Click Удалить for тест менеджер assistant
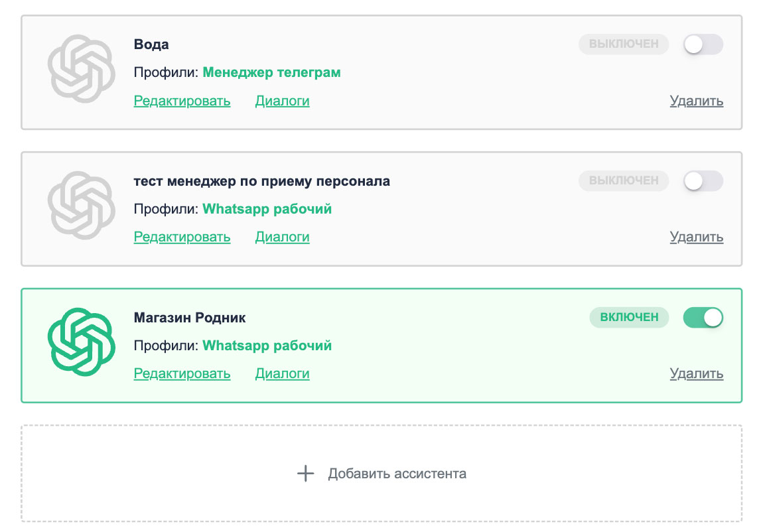The image size is (763, 532). (696, 237)
